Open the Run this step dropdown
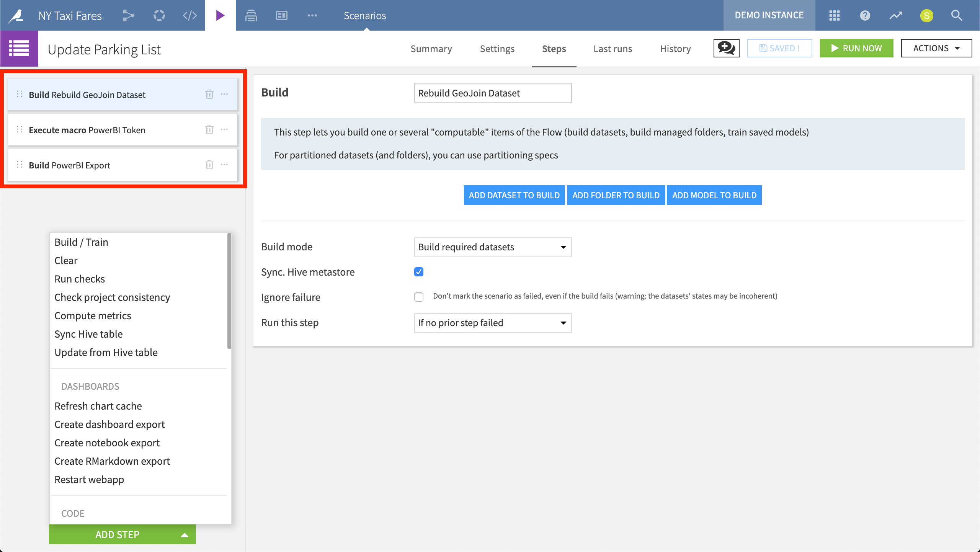980x552 pixels. [x=493, y=323]
